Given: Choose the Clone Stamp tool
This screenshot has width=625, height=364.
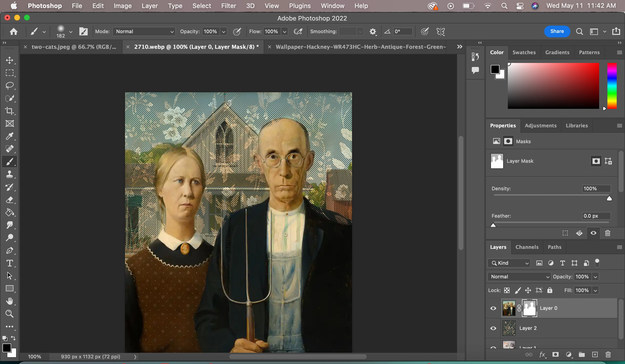Looking at the screenshot, I should [10, 174].
